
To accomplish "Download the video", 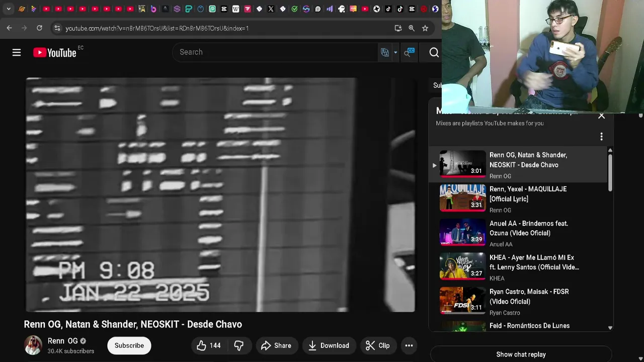I will point(329,345).
